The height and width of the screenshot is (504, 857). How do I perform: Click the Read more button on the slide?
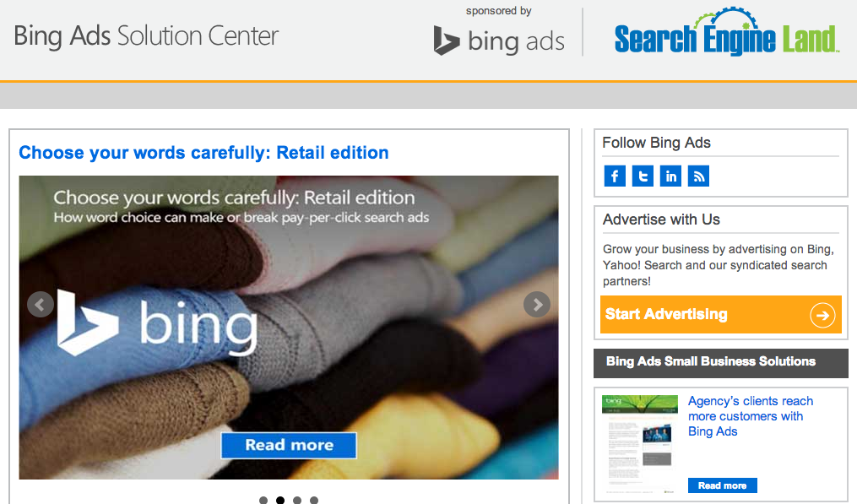point(289,445)
